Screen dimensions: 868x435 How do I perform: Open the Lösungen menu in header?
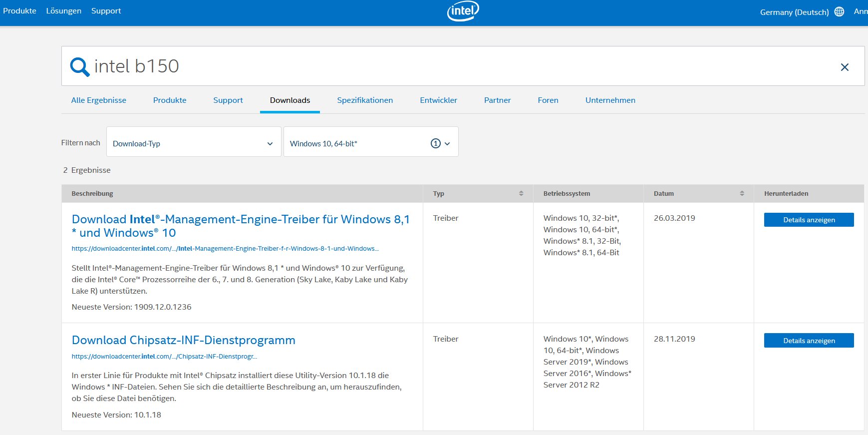coord(64,11)
